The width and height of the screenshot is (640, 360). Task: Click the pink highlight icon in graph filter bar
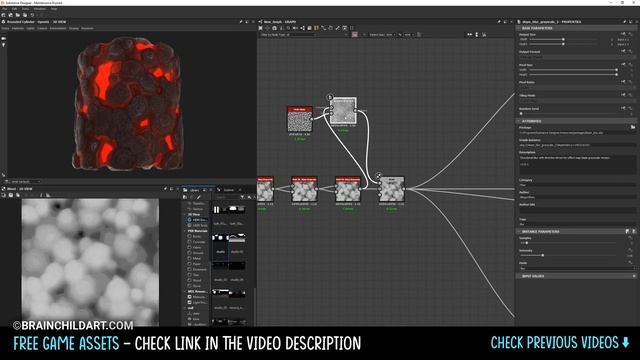click(x=355, y=35)
